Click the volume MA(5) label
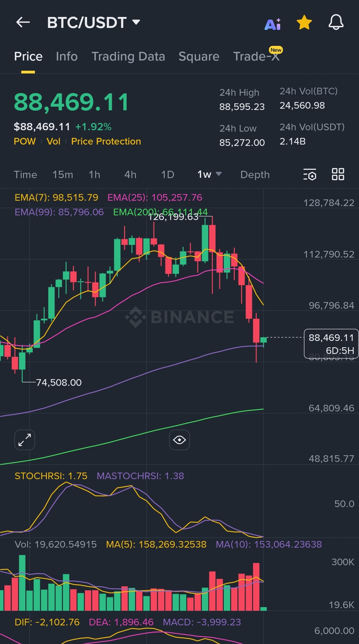Screen dimensions: 359x644 pos(156,544)
